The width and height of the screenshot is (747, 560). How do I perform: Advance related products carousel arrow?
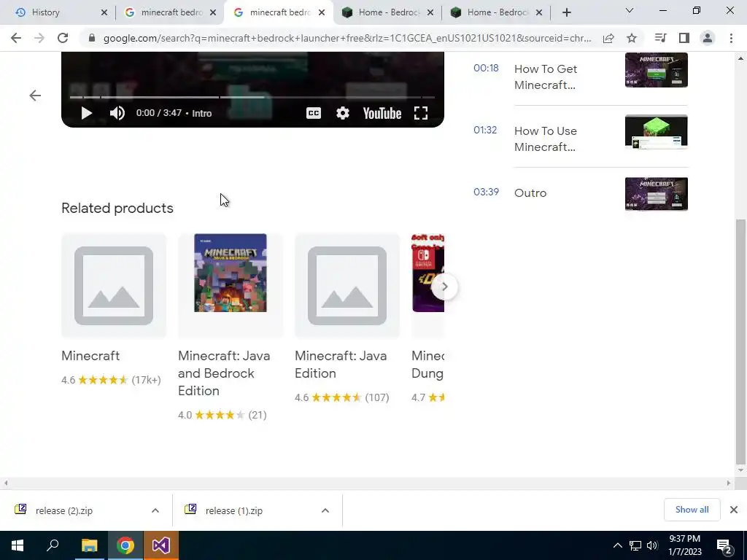point(444,287)
